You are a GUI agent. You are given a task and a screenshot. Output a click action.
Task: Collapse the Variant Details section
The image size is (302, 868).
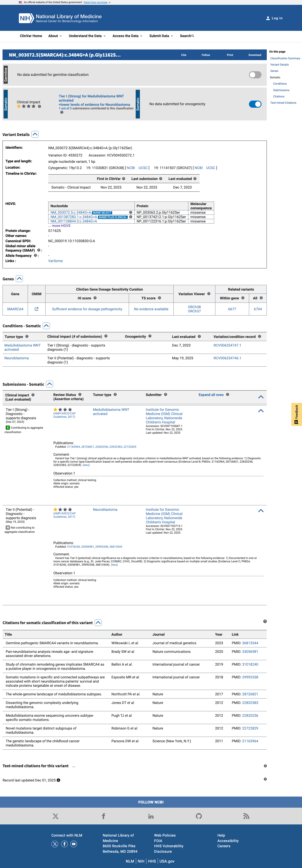pos(35,135)
